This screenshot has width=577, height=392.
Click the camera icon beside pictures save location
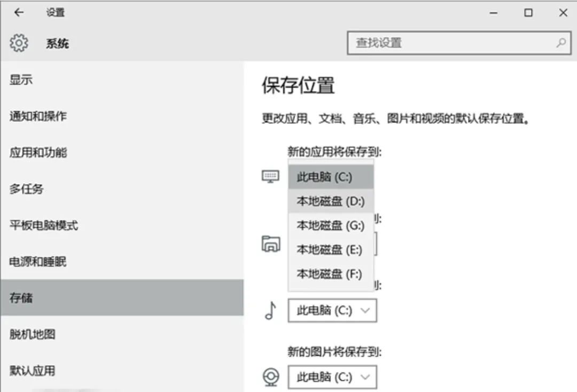[x=271, y=377]
